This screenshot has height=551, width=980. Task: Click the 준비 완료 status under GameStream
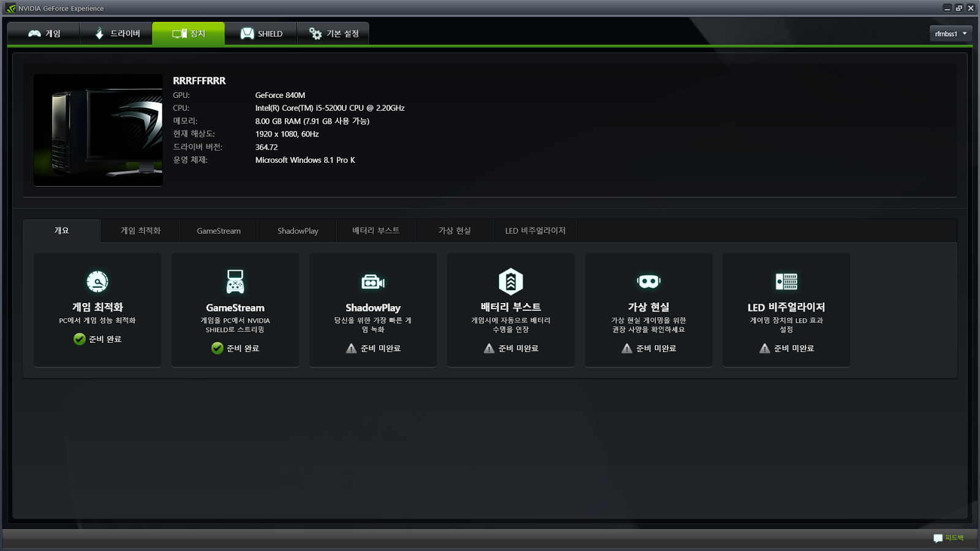(x=243, y=348)
